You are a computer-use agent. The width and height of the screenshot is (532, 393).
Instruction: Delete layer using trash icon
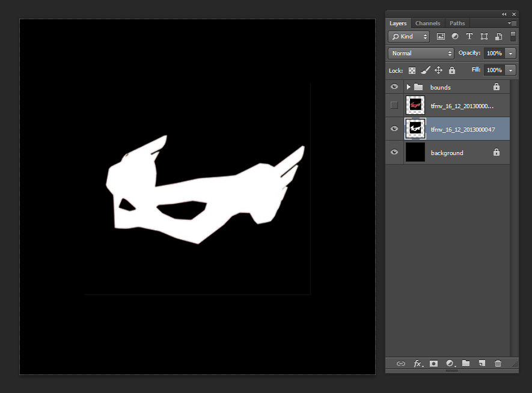pos(498,364)
